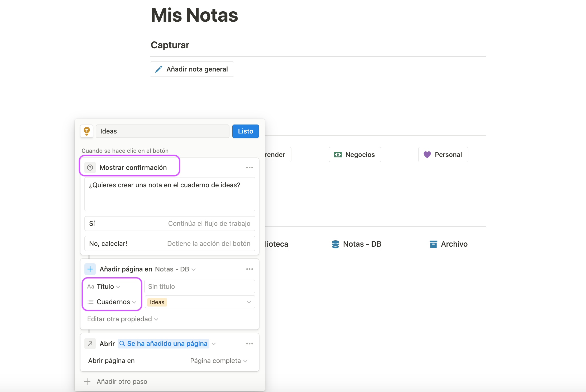Open the Título property dropdown

(x=118, y=287)
